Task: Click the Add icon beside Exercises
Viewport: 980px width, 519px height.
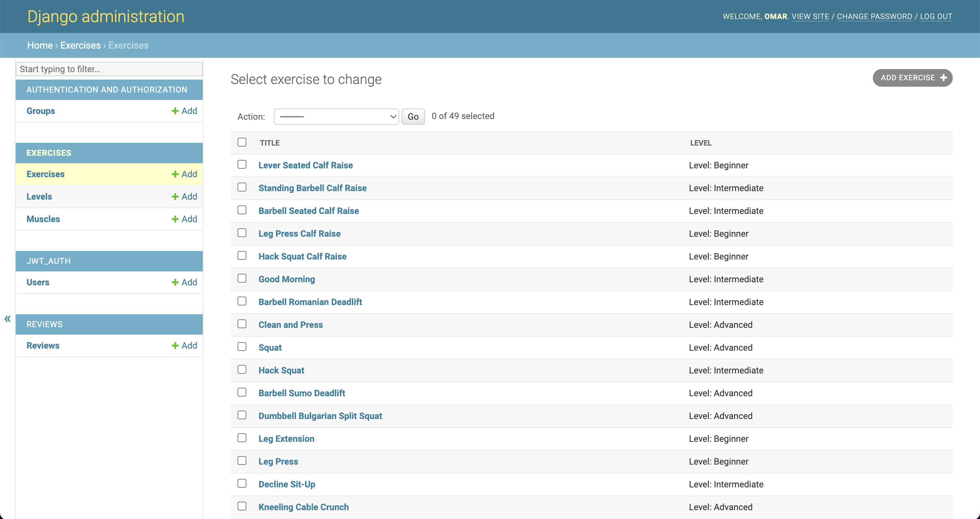Action: click(x=175, y=174)
